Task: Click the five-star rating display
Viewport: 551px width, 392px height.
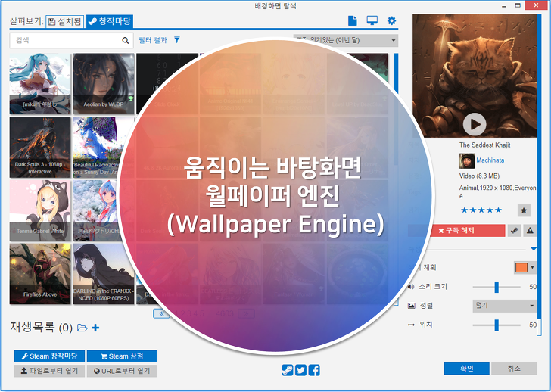Action: click(x=481, y=210)
